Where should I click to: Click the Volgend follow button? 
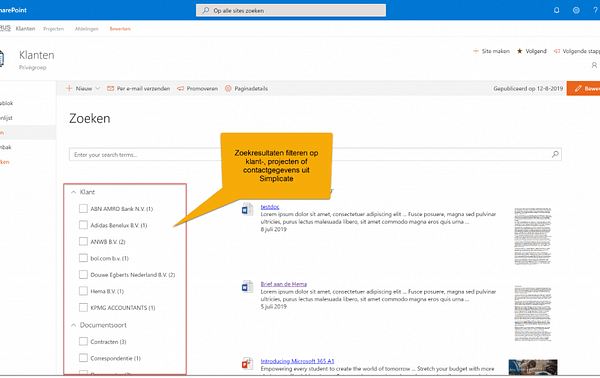(x=532, y=51)
